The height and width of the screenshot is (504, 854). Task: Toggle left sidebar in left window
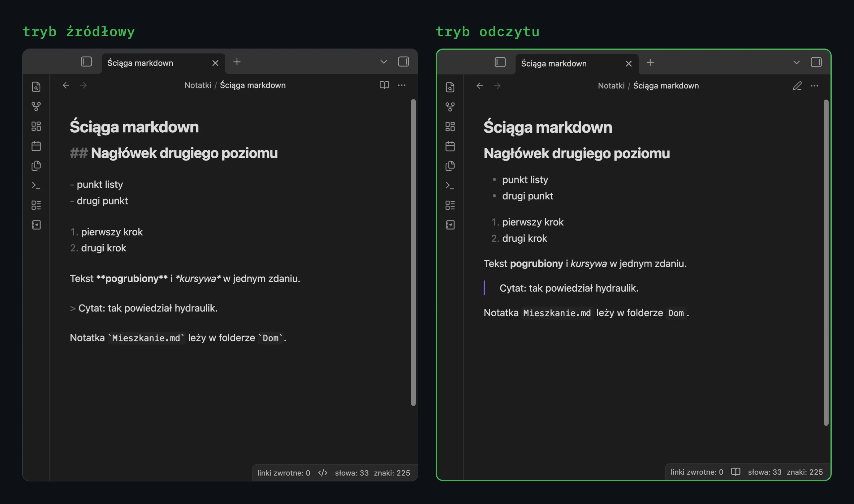(x=86, y=62)
